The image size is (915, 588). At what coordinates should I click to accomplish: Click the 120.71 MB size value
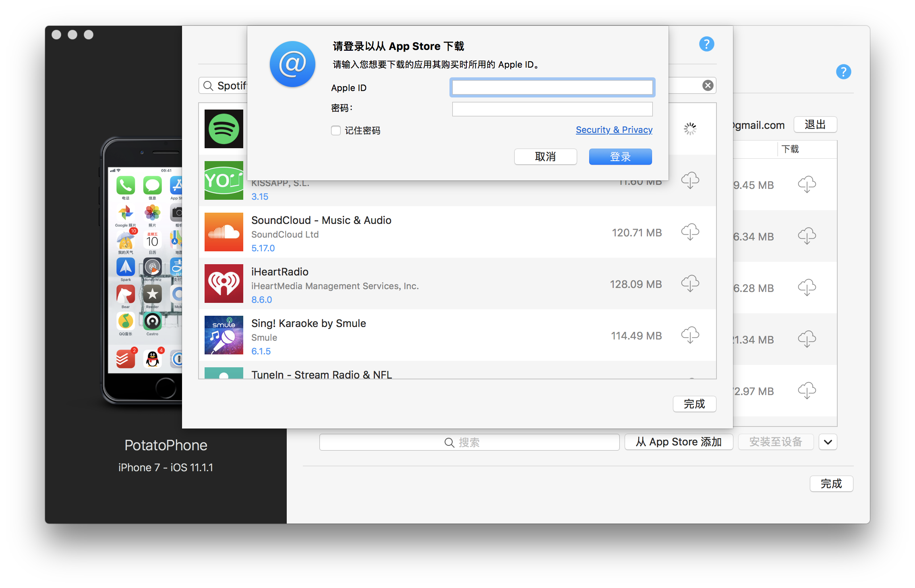tap(637, 233)
